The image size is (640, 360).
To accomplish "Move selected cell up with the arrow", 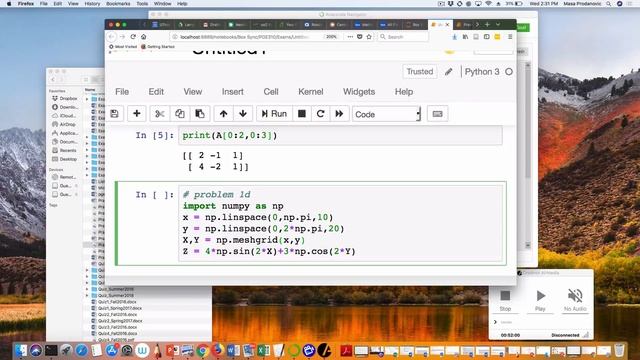I will pyautogui.click(x=223, y=114).
